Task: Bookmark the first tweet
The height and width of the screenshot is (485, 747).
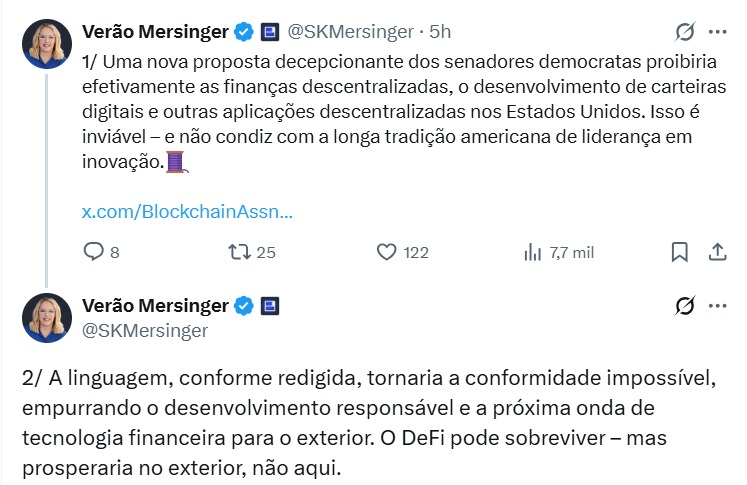Action: tap(679, 252)
